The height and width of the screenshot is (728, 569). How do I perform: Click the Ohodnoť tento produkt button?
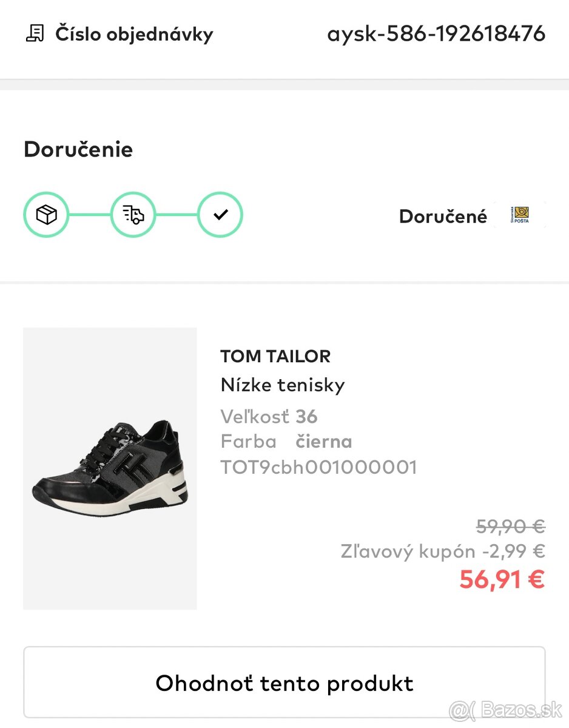click(x=284, y=682)
